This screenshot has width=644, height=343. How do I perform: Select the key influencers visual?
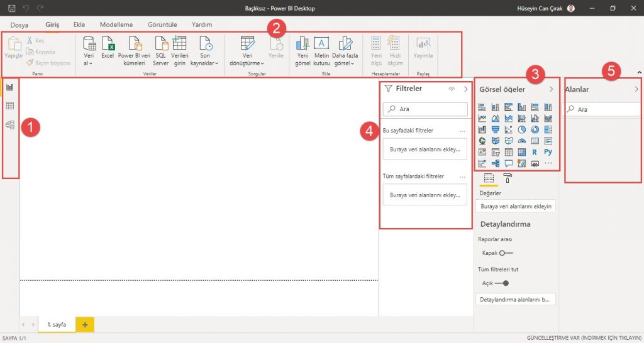pyautogui.click(x=482, y=163)
